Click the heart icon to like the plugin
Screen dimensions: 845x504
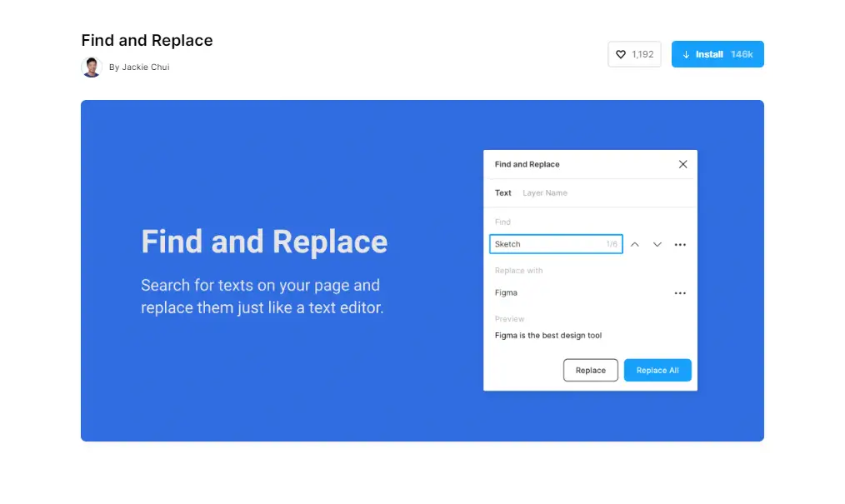coord(621,54)
